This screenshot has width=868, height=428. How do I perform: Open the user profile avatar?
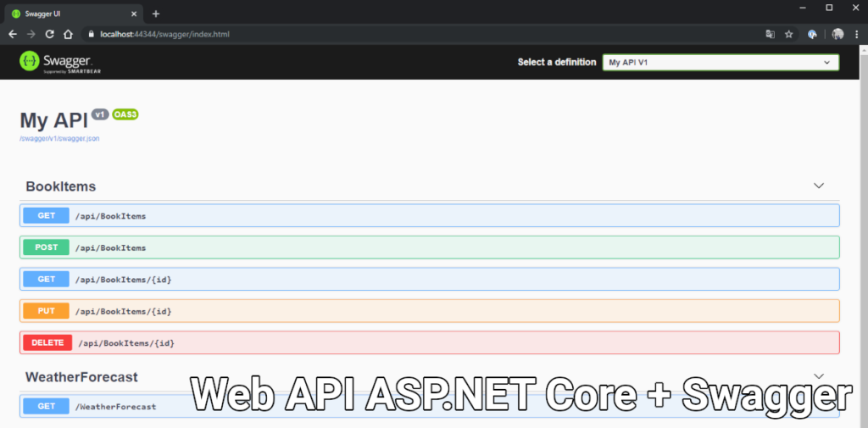point(837,35)
